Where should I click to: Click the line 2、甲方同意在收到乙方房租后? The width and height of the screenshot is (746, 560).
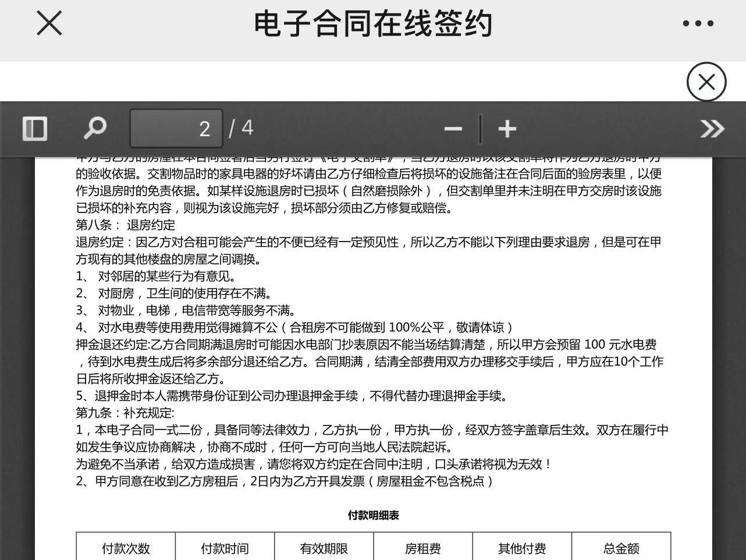[285, 481]
